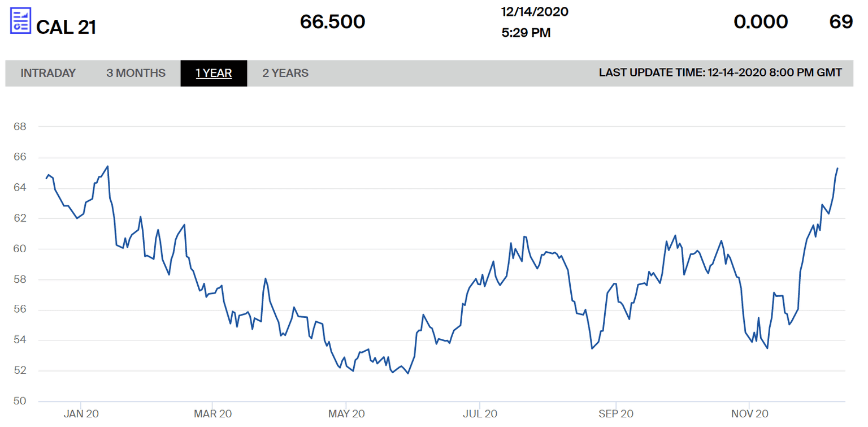
Task: Click the 66.500 last price value
Action: pos(332,22)
